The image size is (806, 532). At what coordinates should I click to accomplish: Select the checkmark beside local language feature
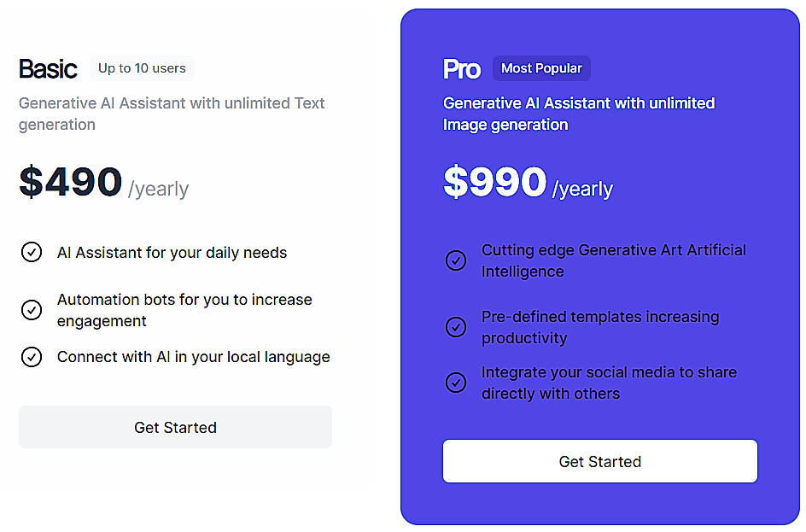[32, 357]
